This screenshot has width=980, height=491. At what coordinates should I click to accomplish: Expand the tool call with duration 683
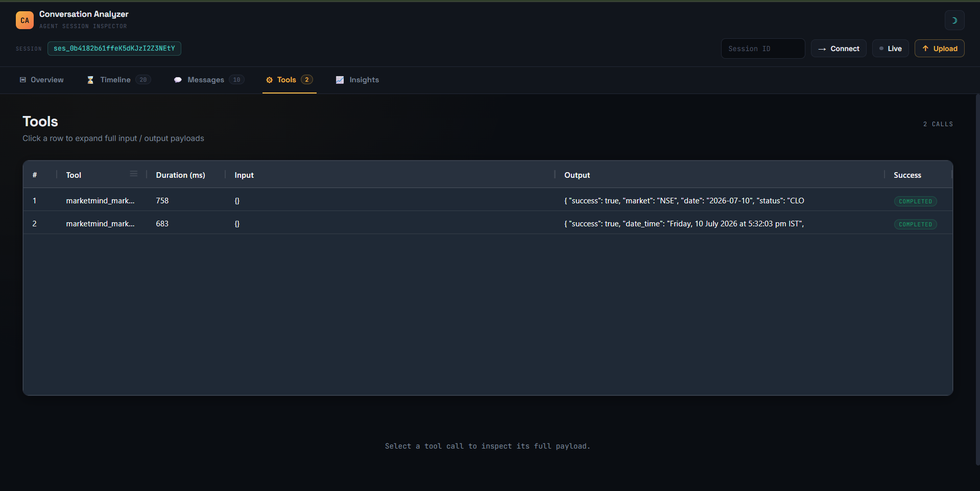pos(488,224)
